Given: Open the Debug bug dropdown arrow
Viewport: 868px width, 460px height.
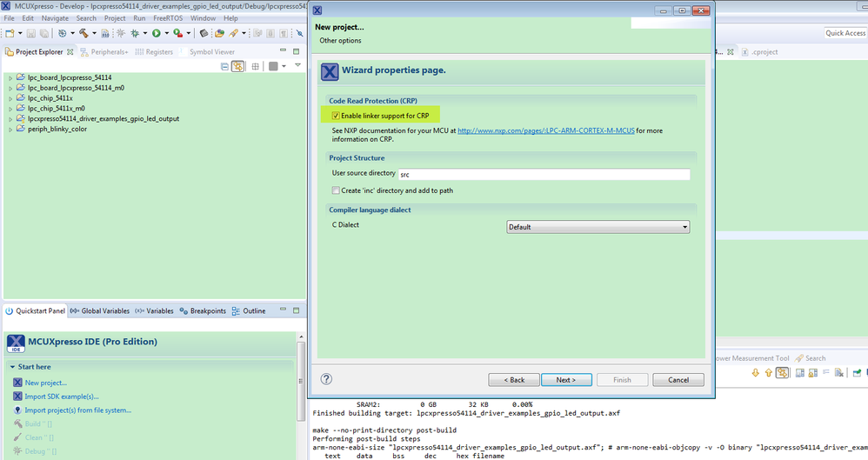Looking at the screenshot, I should pos(145,33).
